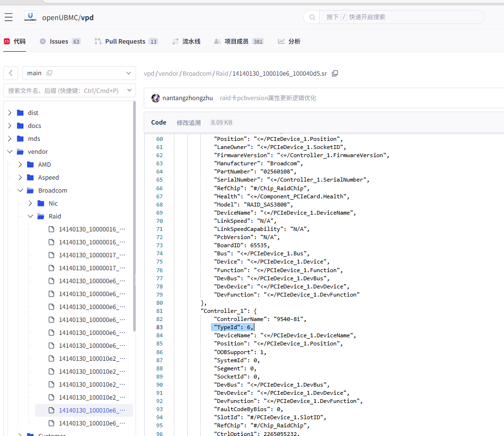Image resolution: width=504 pixels, height=436 pixels.
Task: Expand the docs folder chevron
Action: click(10, 126)
